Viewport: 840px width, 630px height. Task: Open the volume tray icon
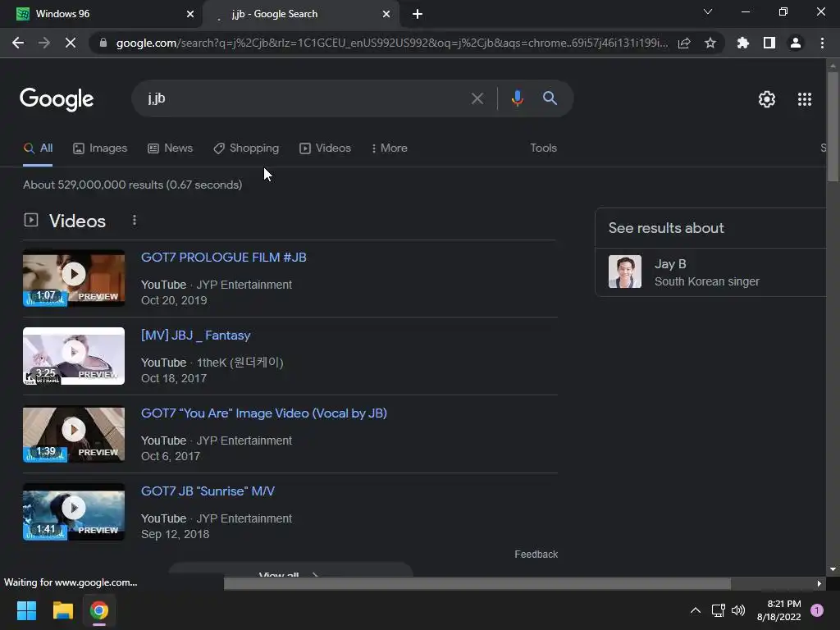738,610
